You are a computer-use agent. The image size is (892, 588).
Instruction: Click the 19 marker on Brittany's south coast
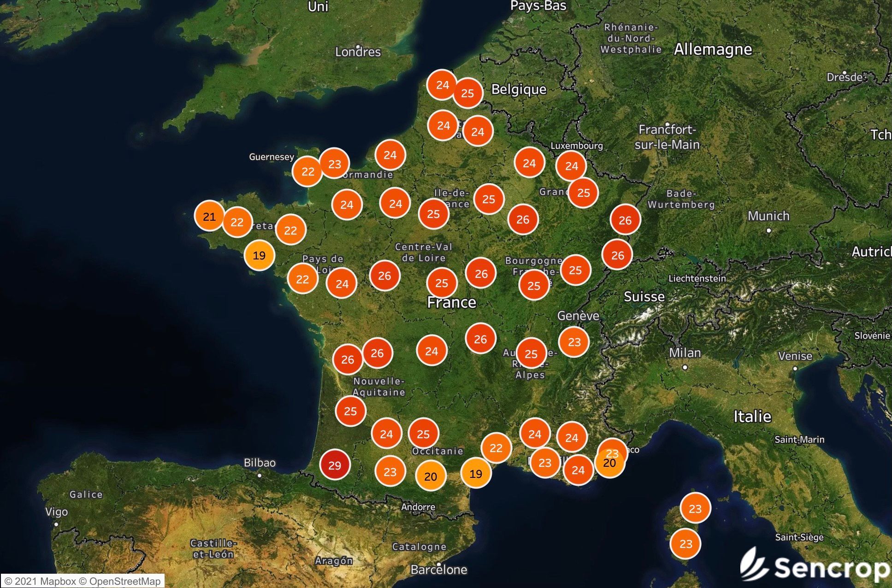point(259,255)
